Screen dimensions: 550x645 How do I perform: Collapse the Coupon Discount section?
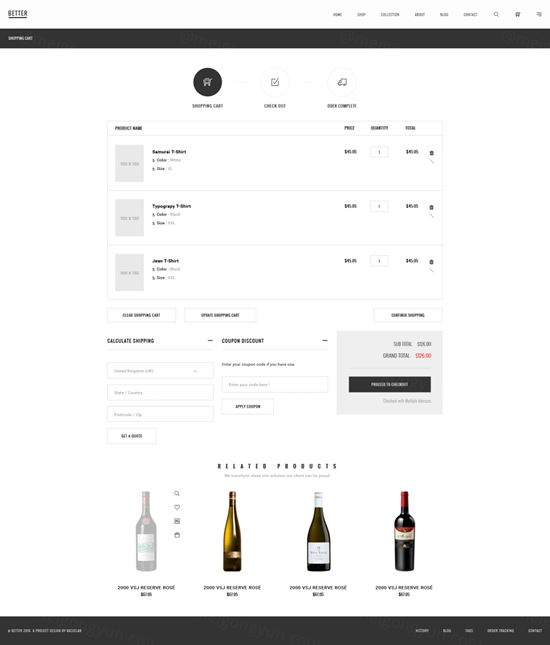(325, 341)
